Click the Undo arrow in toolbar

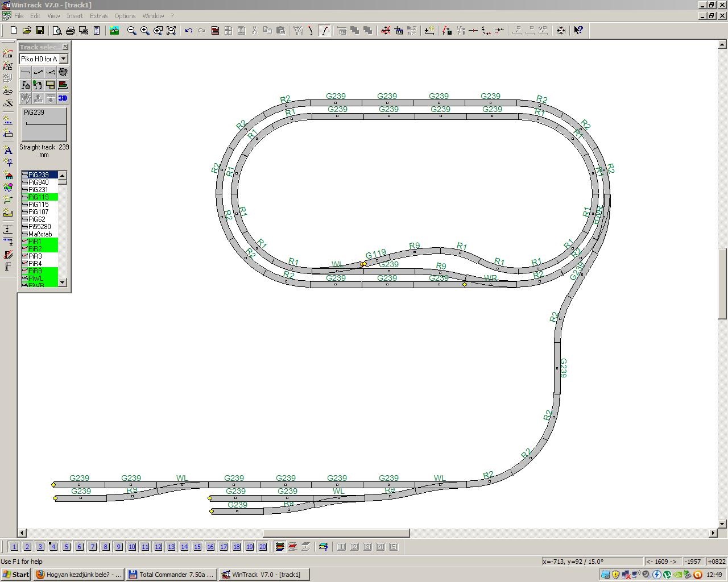point(189,31)
